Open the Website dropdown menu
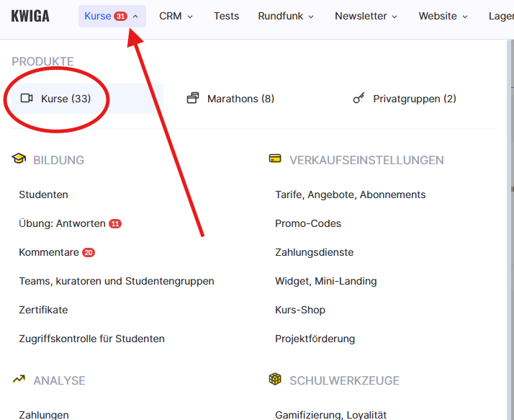 pos(443,16)
